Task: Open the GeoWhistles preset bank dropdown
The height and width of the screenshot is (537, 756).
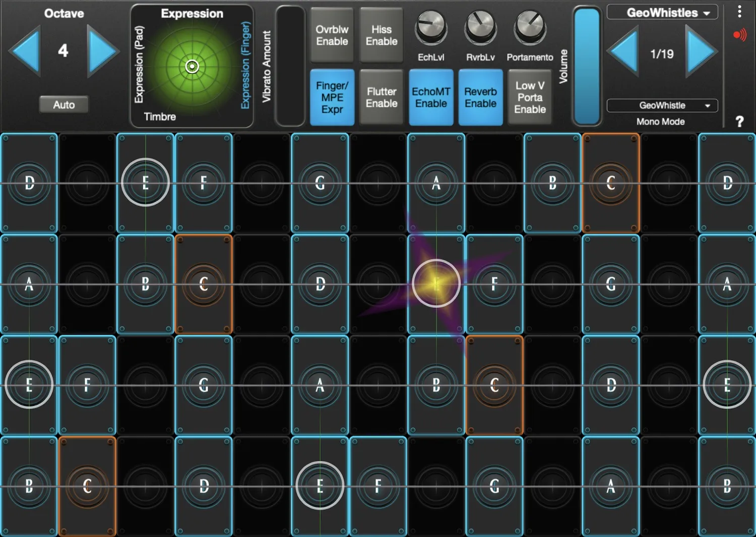Action: (662, 13)
